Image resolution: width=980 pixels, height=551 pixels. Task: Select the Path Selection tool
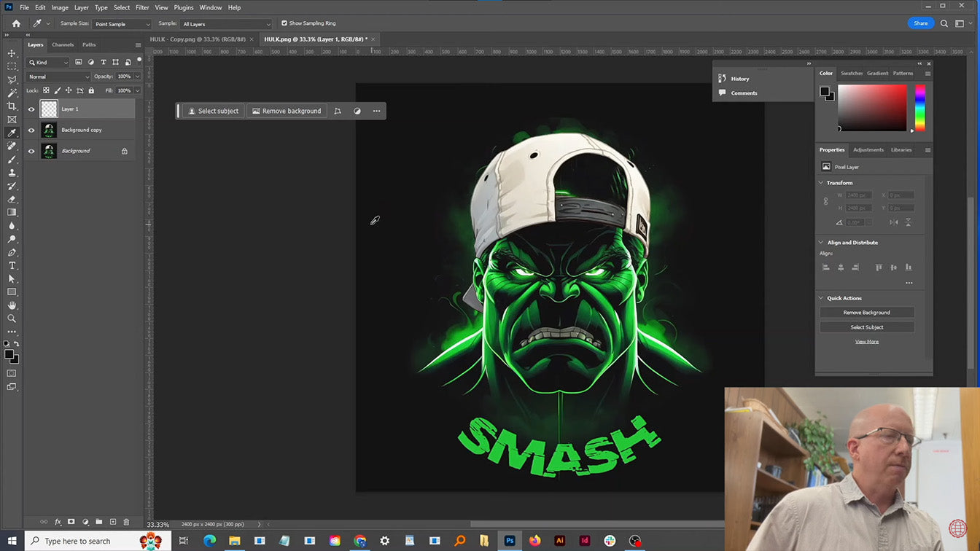click(12, 278)
